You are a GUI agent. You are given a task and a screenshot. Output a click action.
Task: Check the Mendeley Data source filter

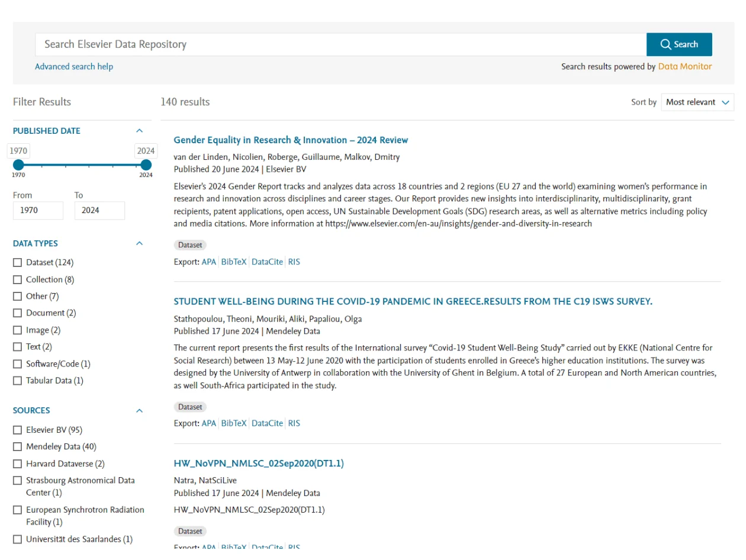point(17,446)
